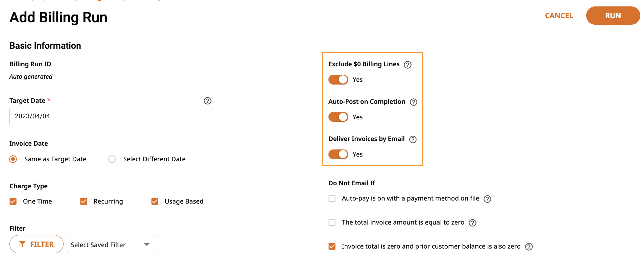
Task: View help for Deliver Invoices by Email
Action: (413, 139)
